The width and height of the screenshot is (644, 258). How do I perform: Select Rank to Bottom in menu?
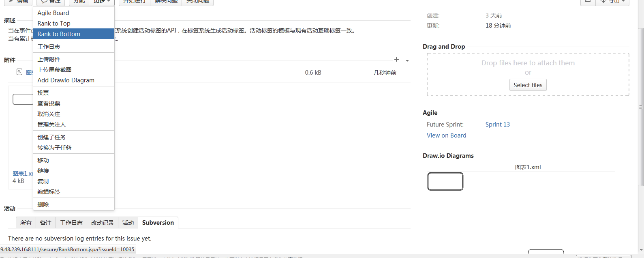(59, 34)
